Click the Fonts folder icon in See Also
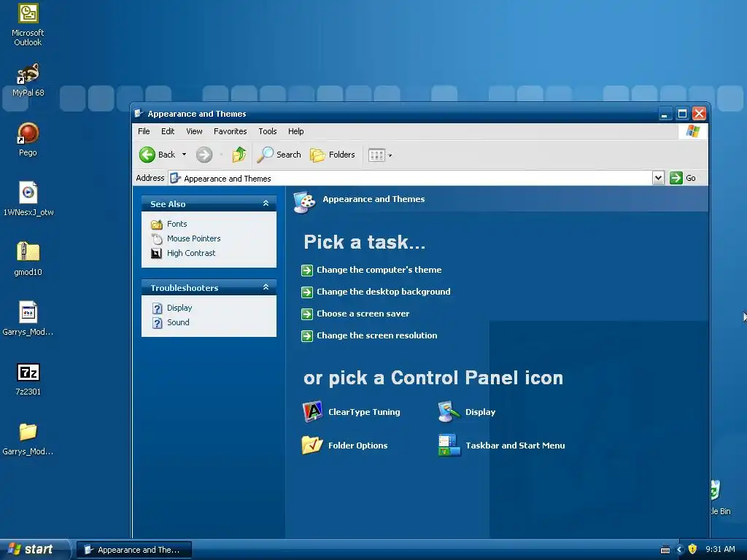The width and height of the screenshot is (747, 560). [157, 225]
